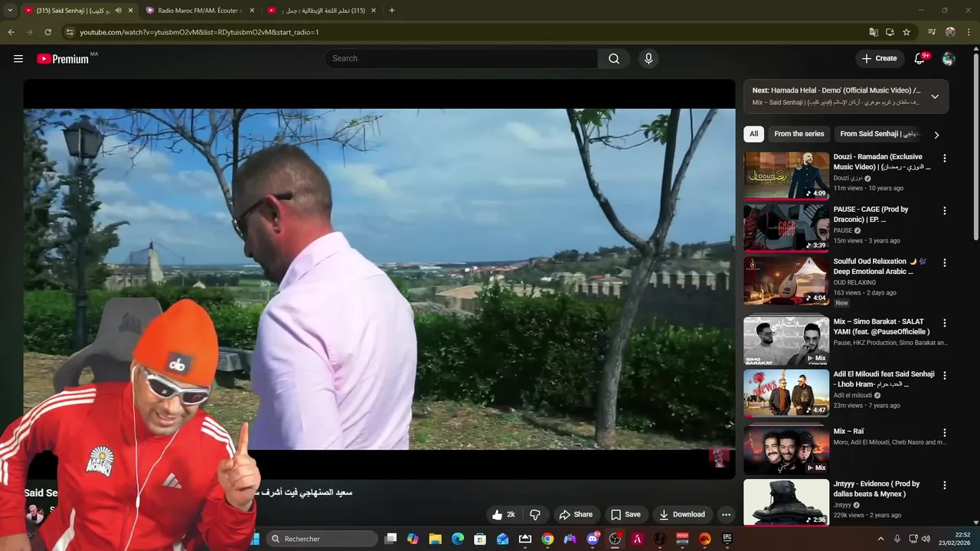Bookmark this page with star icon
This screenshot has width=980, height=551.
[906, 32]
